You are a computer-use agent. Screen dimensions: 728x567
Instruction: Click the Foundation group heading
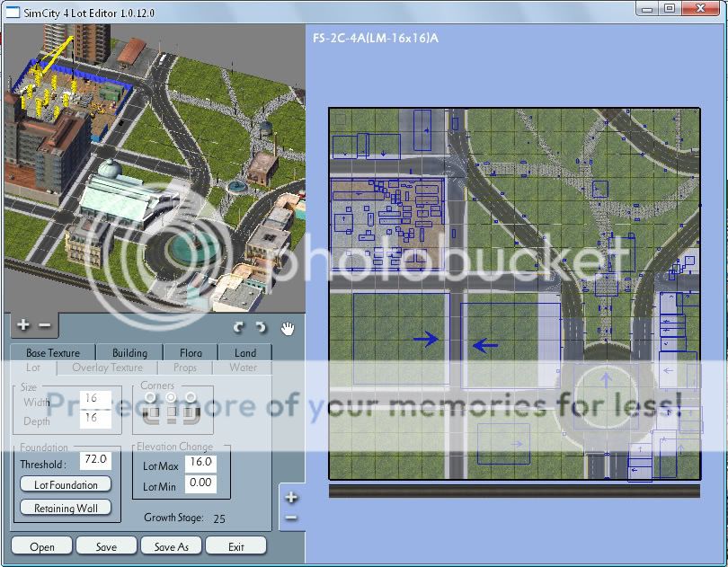[44, 447]
